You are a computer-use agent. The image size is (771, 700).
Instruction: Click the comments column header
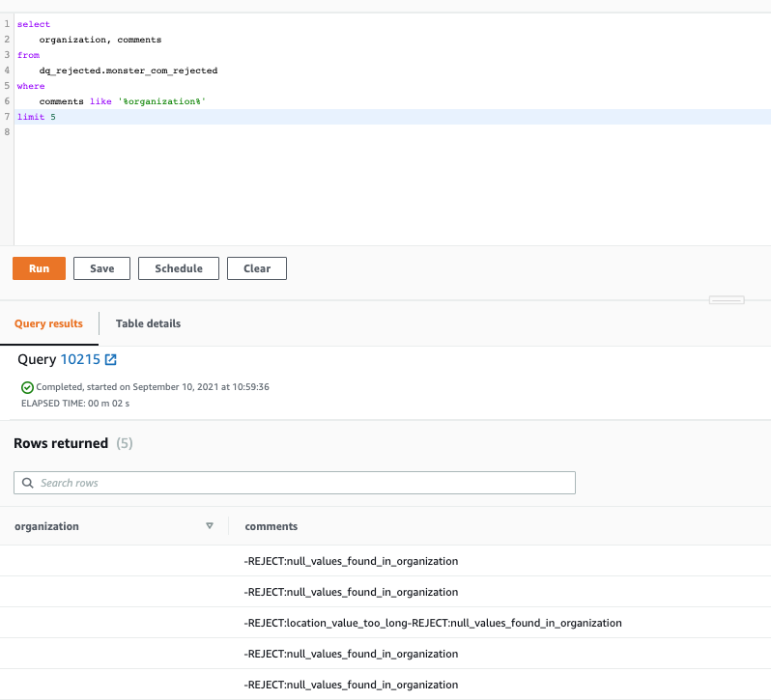pos(271,526)
